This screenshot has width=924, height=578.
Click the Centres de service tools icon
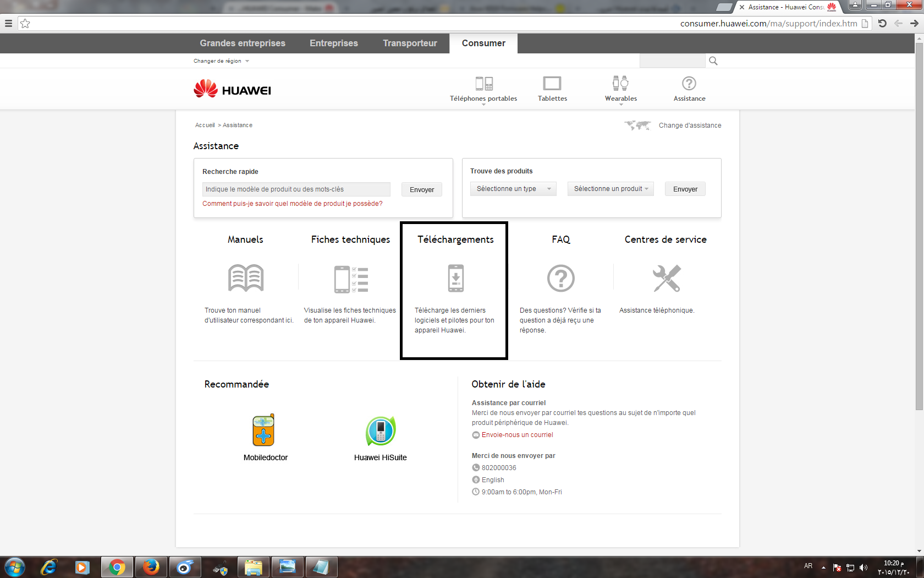coord(667,278)
